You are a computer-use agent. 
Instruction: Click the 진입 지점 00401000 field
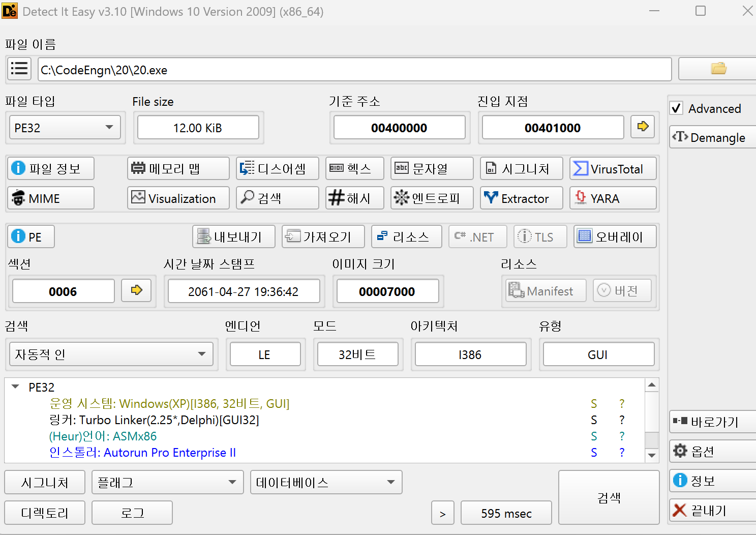point(553,127)
